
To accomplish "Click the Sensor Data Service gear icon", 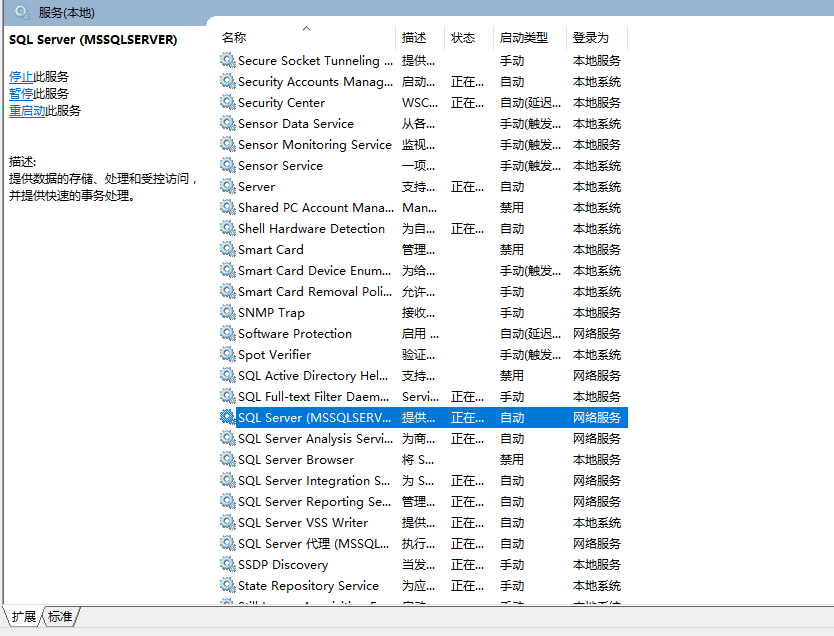I will (x=228, y=123).
